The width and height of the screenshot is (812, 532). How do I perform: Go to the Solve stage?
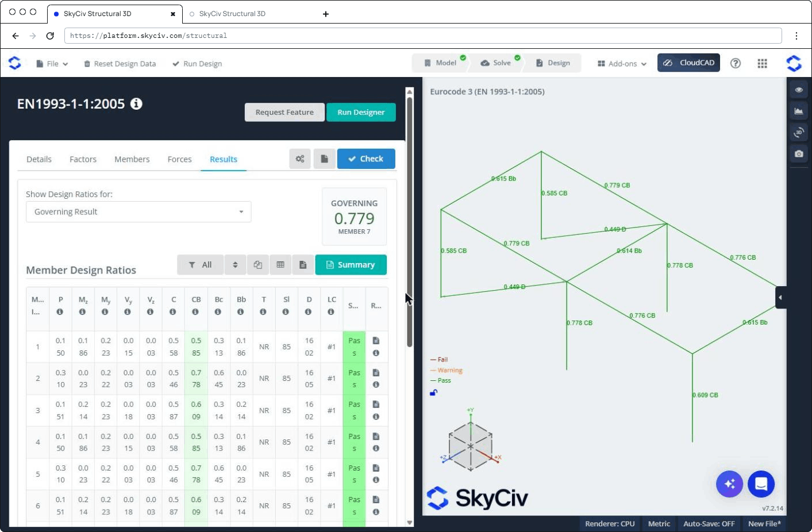click(x=496, y=63)
